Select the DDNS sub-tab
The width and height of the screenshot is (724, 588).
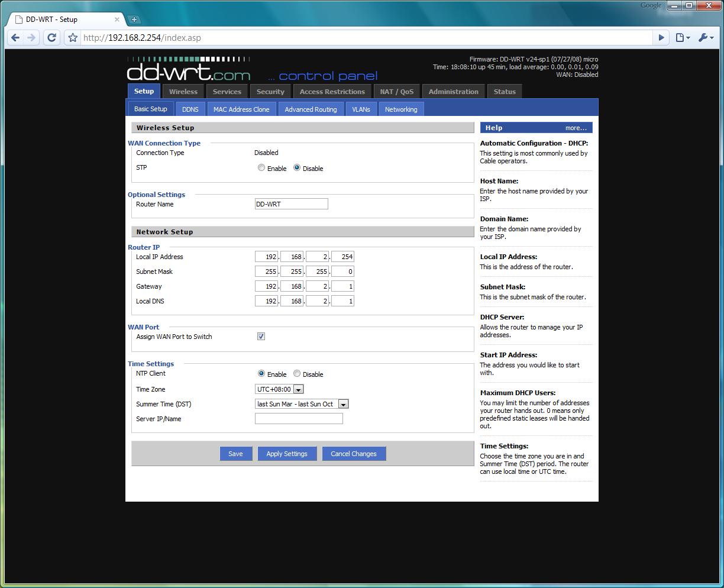(x=190, y=109)
